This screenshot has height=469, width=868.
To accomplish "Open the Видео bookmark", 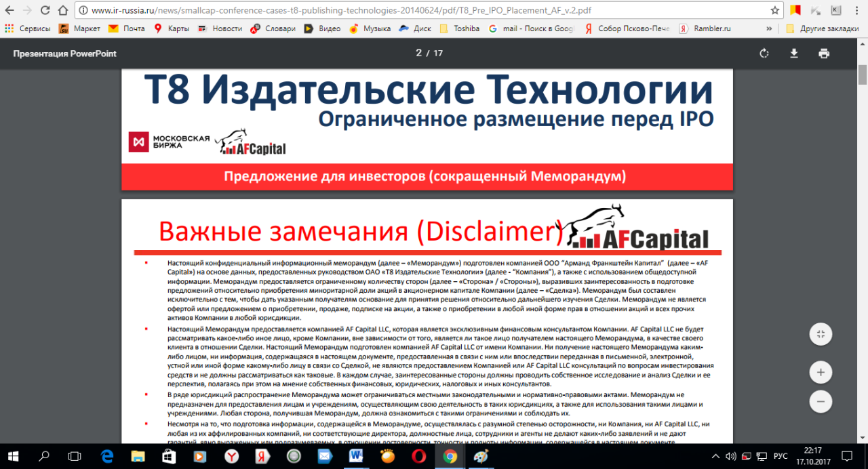I will tap(322, 28).
